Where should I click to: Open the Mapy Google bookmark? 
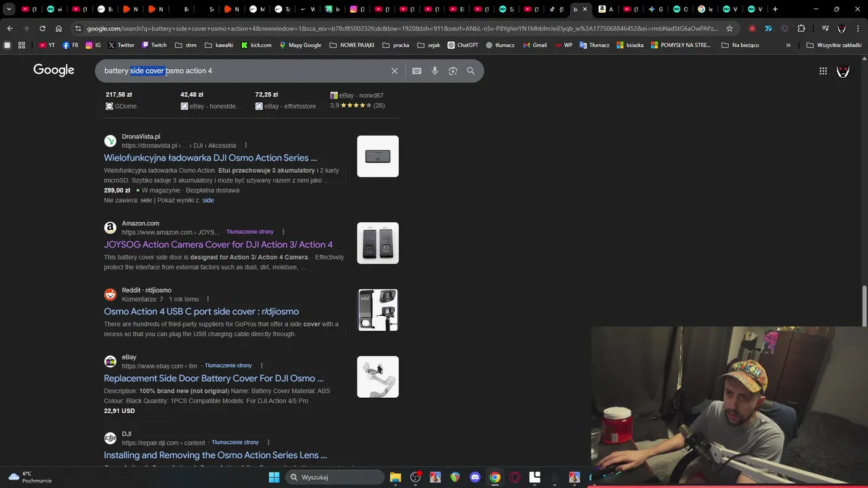click(x=300, y=45)
